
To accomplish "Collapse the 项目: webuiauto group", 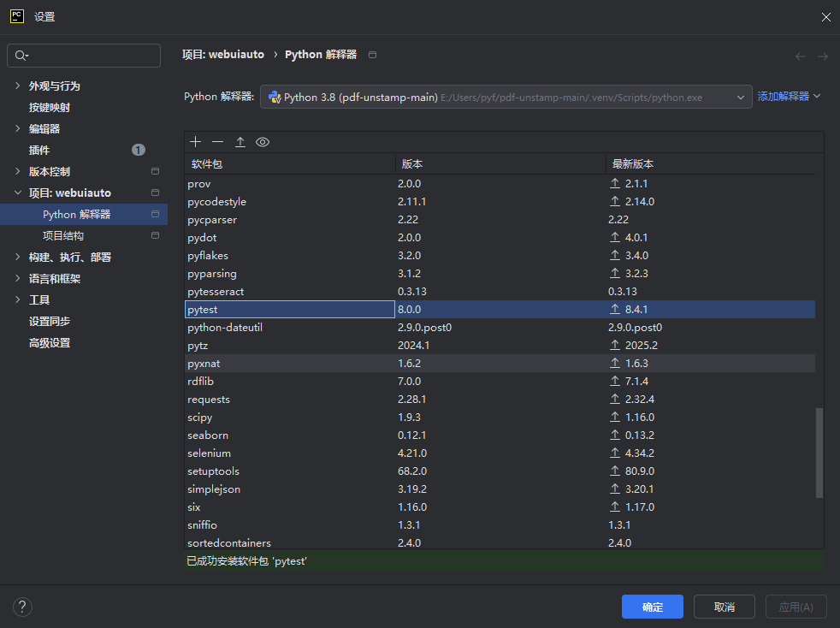I will (x=18, y=193).
